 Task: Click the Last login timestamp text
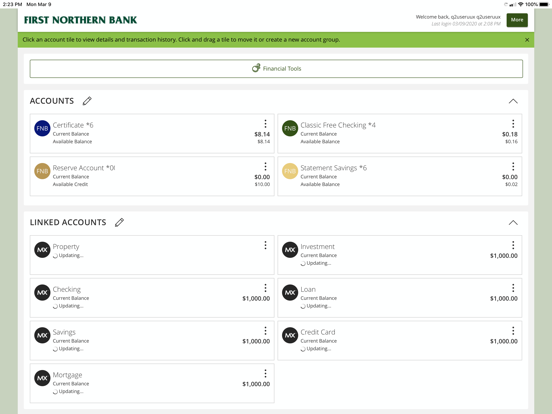click(x=466, y=24)
